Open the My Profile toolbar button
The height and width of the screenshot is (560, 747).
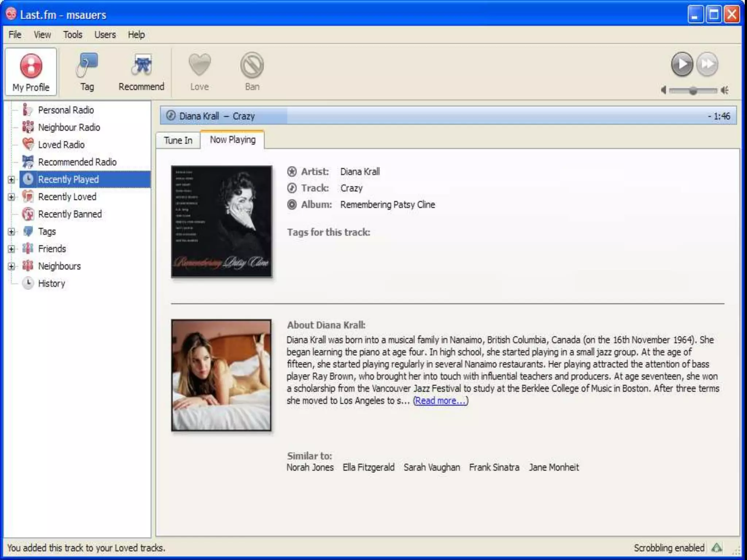pos(31,72)
